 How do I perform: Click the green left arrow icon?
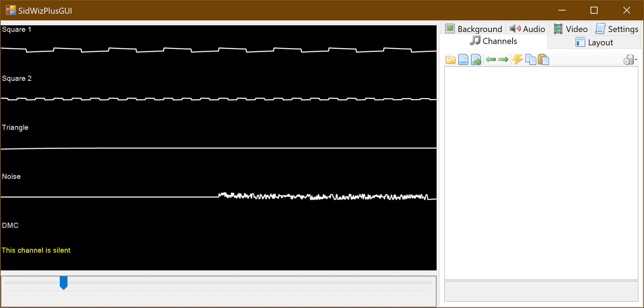[491, 59]
